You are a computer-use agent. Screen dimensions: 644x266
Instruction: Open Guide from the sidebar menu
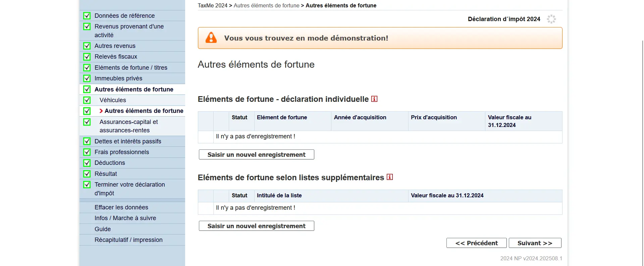pos(103,229)
